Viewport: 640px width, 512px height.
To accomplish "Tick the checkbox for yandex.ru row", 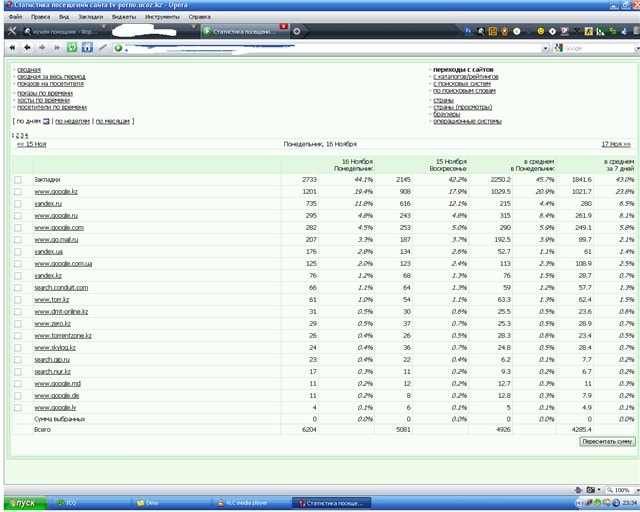I will (18, 204).
